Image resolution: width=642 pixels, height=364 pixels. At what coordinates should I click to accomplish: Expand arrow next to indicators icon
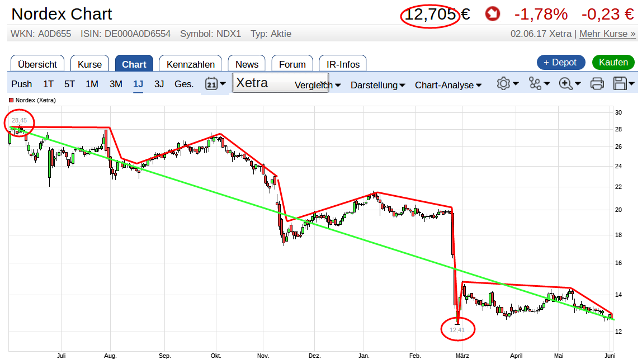tap(546, 83)
